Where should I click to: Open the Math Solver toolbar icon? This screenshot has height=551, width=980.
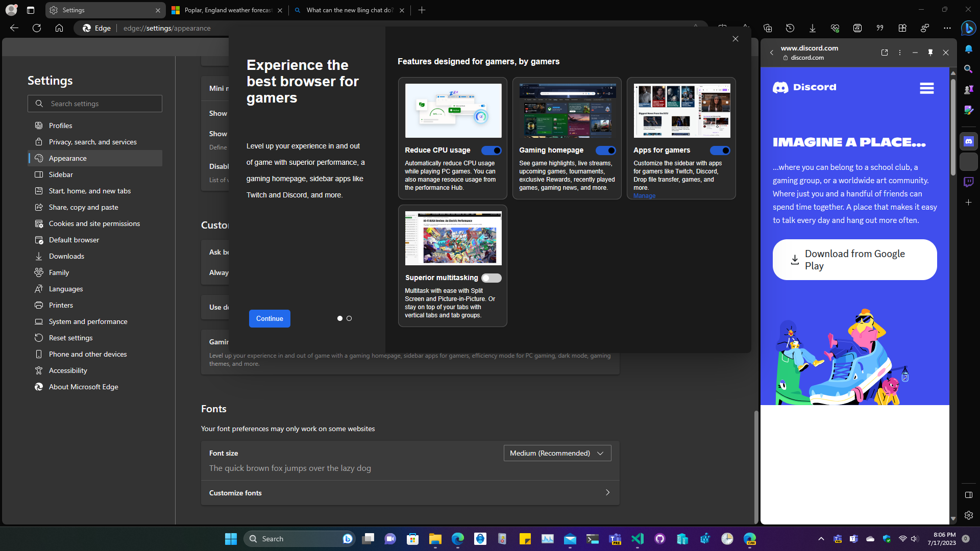(857, 28)
